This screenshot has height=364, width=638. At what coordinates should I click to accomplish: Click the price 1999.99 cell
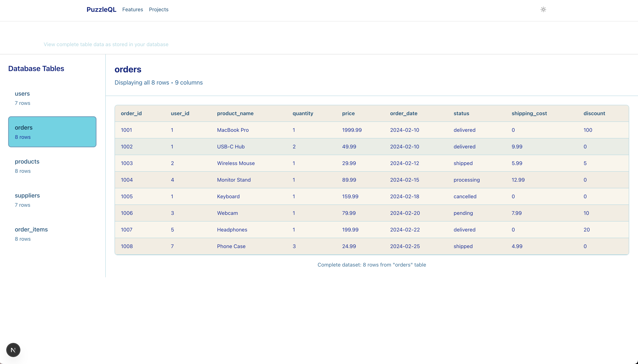coord(352,130)
